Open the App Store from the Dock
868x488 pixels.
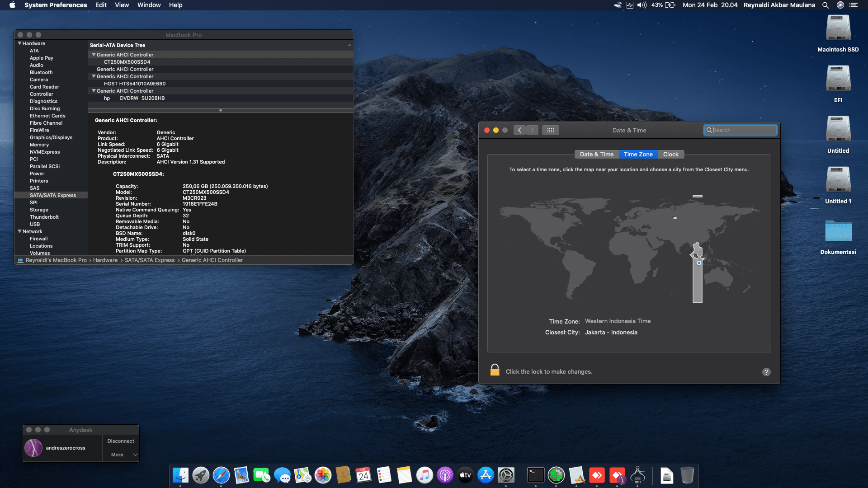pos(486,475)
